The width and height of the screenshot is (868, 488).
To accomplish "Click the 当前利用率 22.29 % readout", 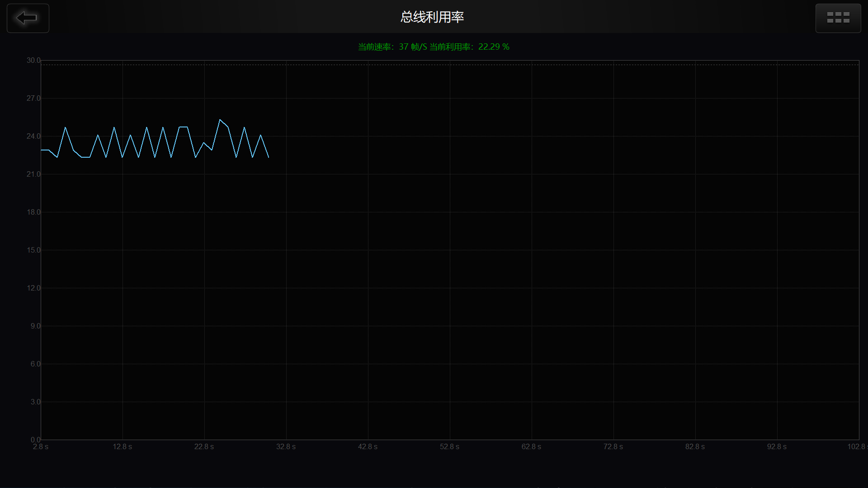I will (469, 47).
